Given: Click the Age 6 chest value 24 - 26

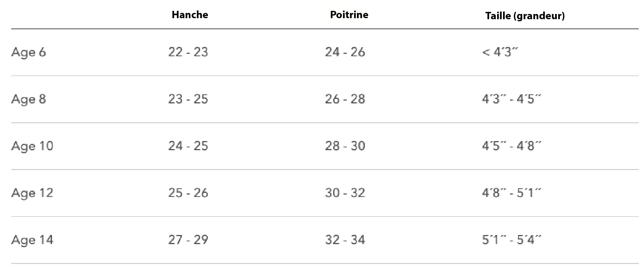Looking at the screenshot, I should 345,52.
